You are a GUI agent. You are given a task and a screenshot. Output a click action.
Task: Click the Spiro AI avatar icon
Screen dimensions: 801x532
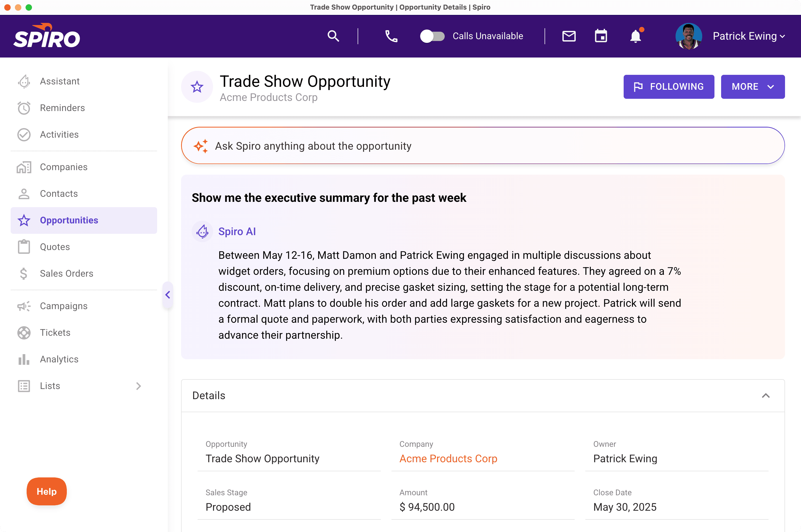click(x=202, y=232)
